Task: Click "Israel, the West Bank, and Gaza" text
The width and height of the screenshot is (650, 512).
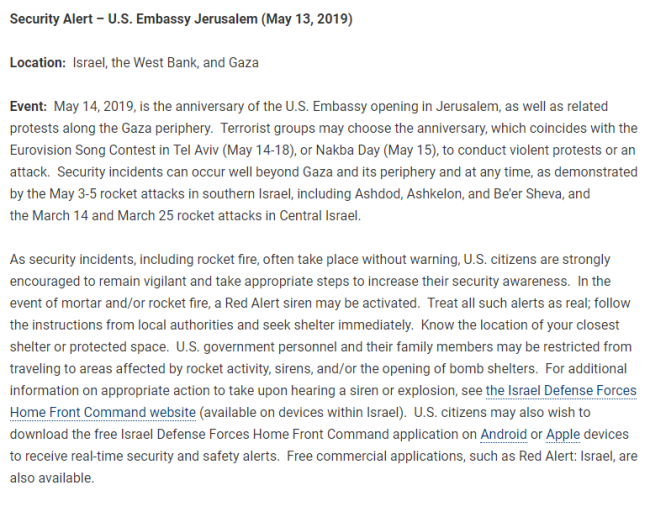Action: [x=165, y=62]
